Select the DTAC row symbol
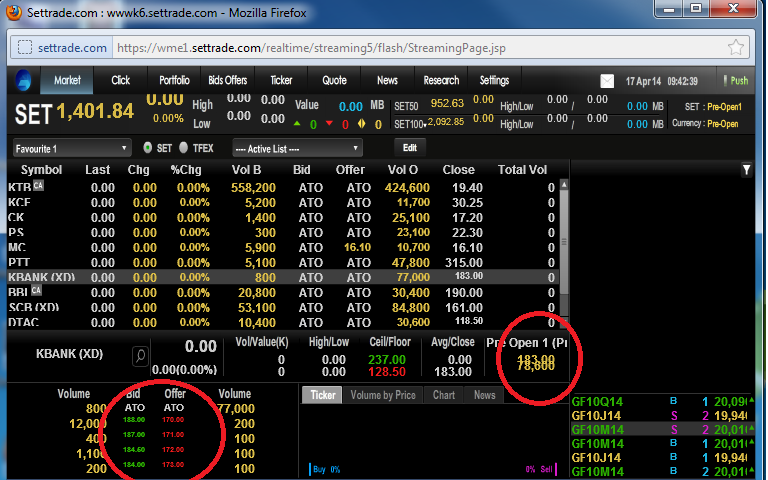Viewport: 768px width, 480px height. click(x=24, y=322)
